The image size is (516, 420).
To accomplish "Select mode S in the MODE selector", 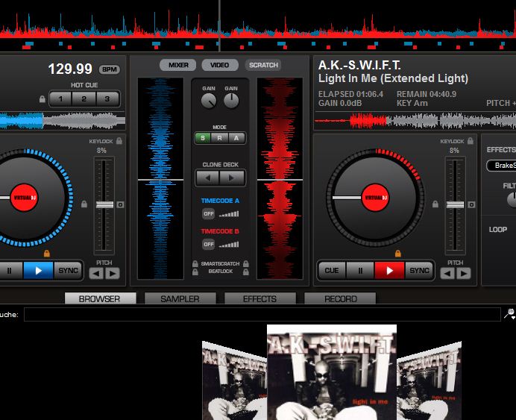I will 203,138.
